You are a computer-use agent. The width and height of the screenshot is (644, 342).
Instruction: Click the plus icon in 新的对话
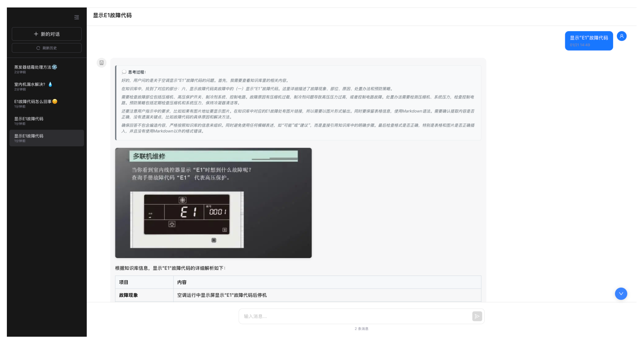point(36,34)
